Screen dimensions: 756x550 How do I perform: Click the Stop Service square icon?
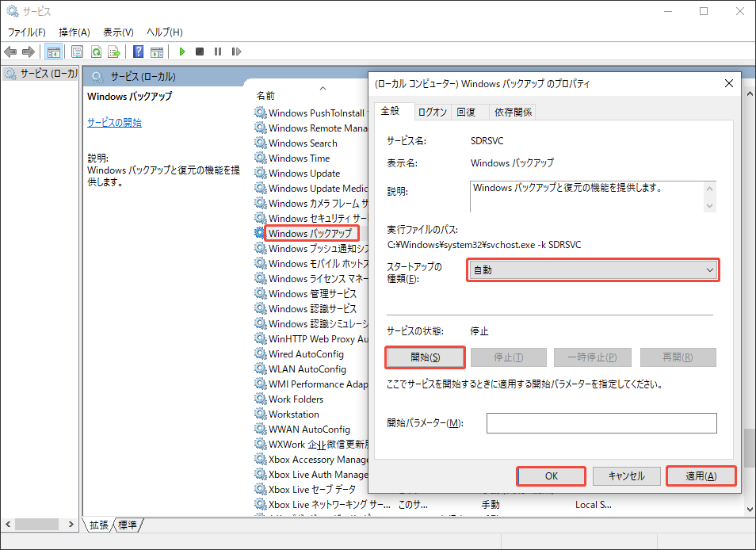(x=200, y=52)
